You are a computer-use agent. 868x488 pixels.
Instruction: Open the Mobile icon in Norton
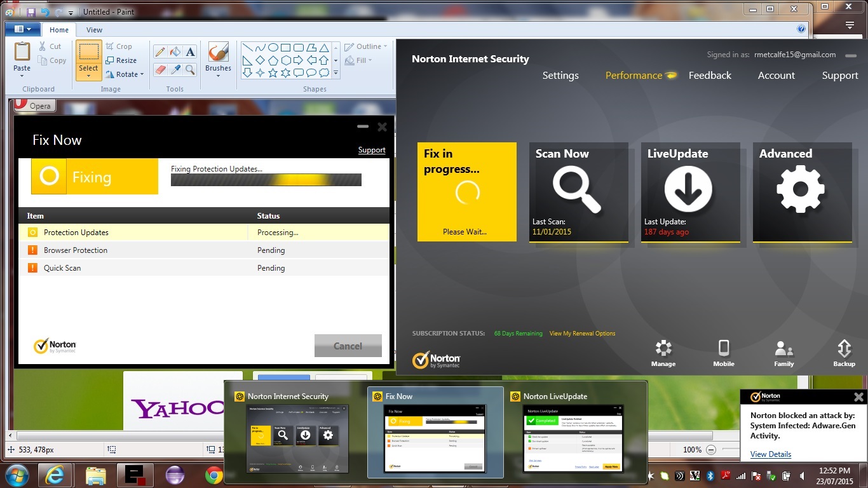(724, 353)
